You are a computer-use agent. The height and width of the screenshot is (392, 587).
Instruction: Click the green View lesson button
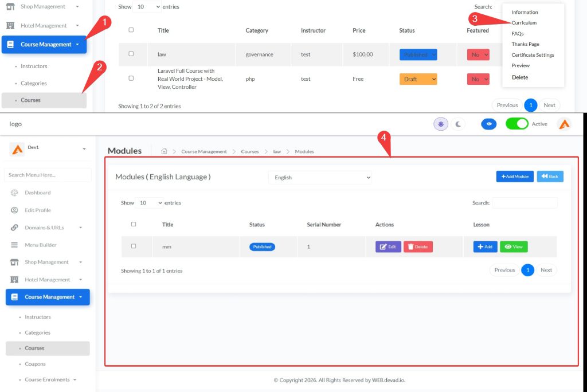[x=514, y=247]
